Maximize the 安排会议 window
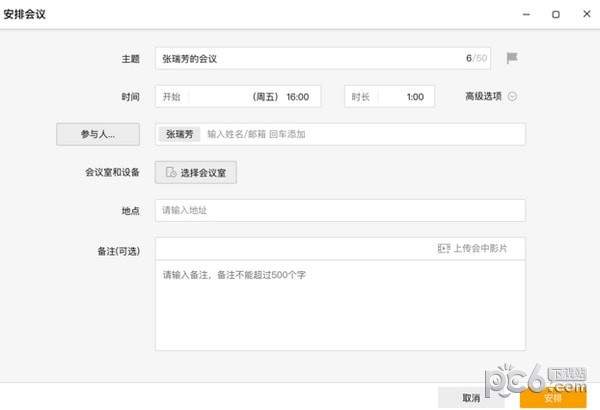 [x=555, y=15]
